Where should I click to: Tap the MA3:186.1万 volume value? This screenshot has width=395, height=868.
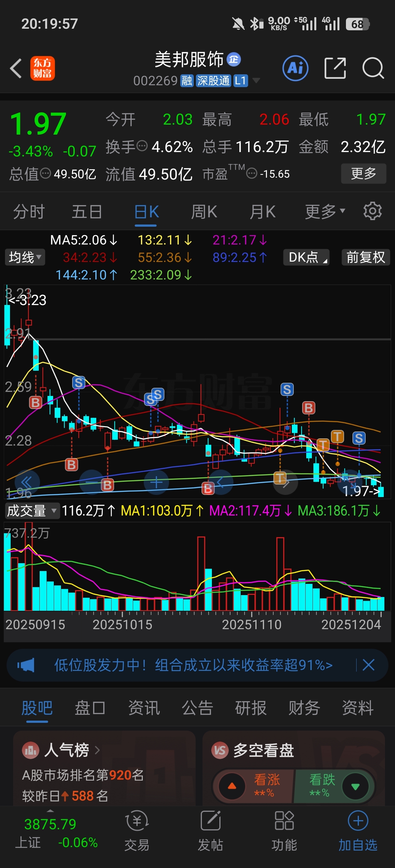point(339,510)
